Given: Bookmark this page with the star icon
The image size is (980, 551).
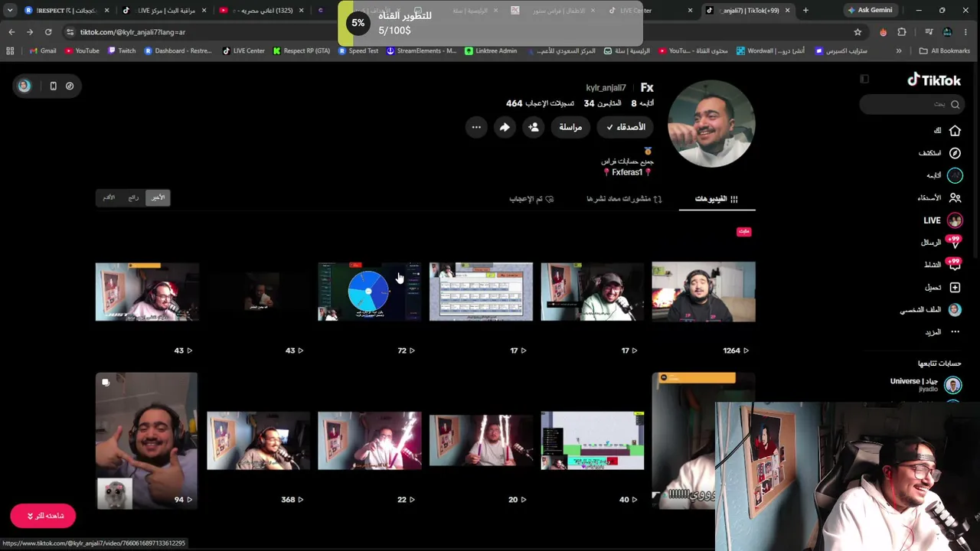Looking at the screenshot, I should [x=857, y=32].
